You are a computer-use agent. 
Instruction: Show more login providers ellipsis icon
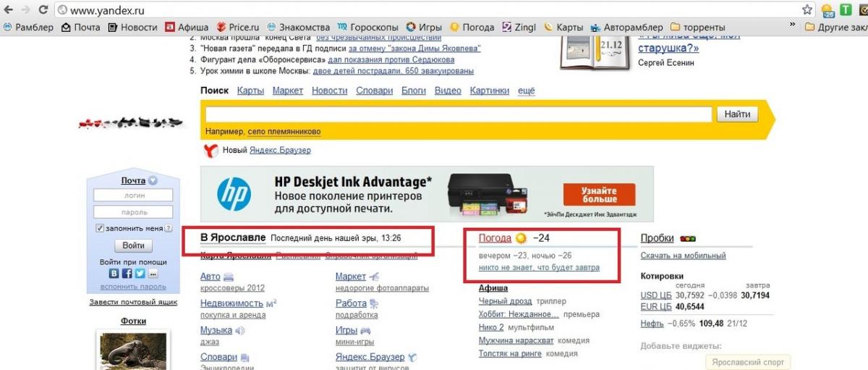(152, 274)
